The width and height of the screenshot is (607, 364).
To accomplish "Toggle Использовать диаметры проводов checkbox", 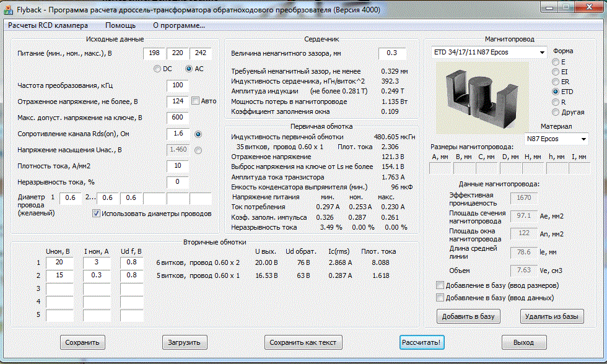I will pyautogui.click(x=96, y=214).
